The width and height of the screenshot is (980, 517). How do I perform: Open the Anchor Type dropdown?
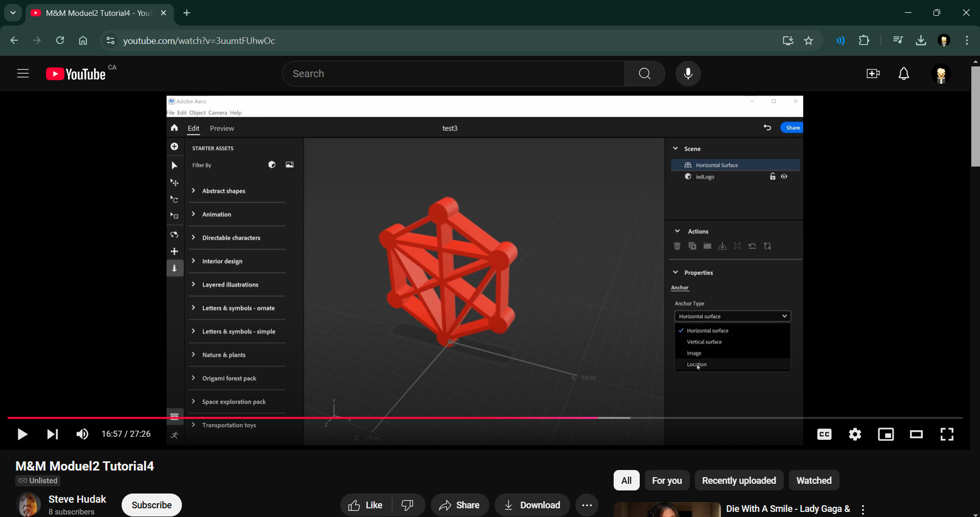732,316
